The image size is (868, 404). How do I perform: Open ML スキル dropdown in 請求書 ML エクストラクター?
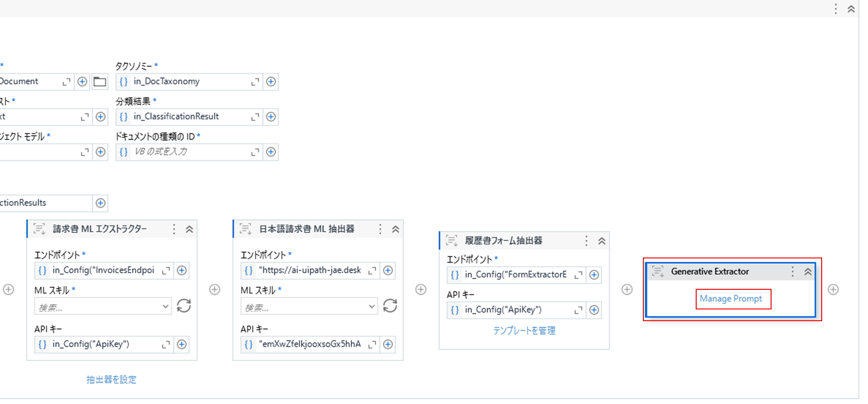(x=165, y=307)
